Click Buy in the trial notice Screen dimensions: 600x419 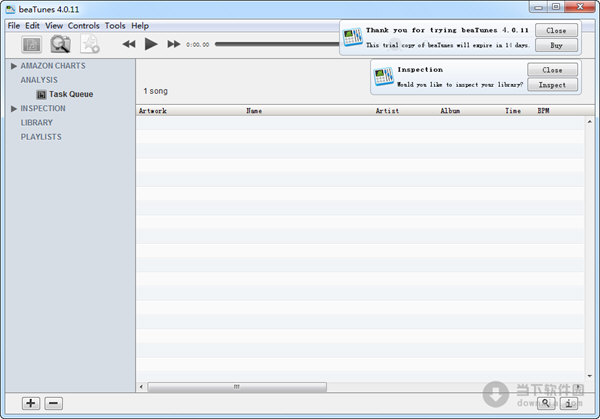(556, 45)
